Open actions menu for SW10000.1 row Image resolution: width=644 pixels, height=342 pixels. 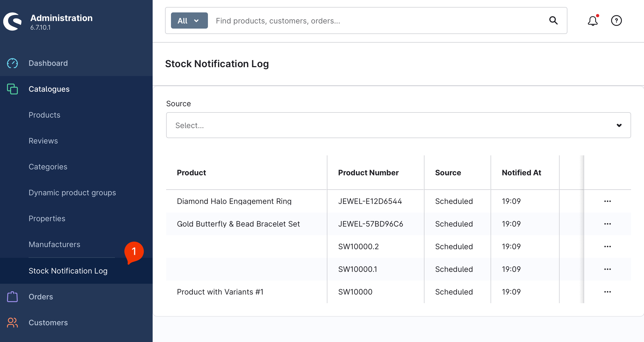tap(608, 269)
